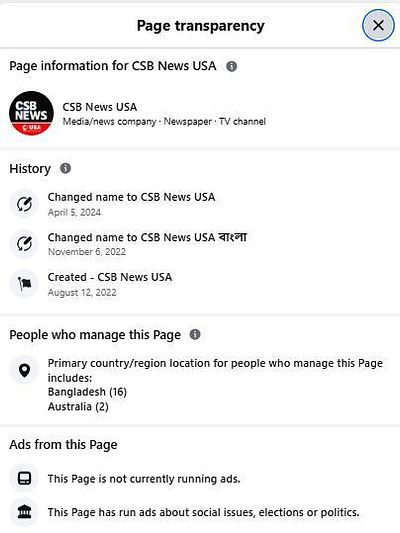Click the flag icon for page creation
400x533 pixels.
pyautogui.click(x=24, y=283)
